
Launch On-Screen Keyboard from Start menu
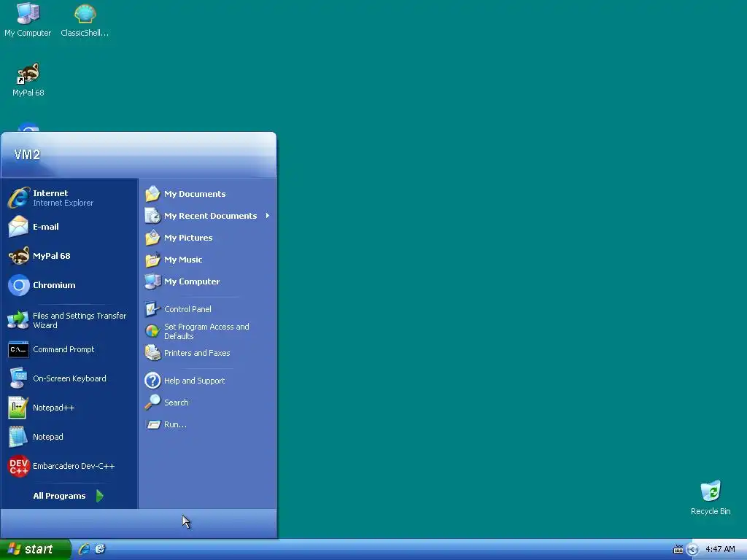[x=69, y=378]
